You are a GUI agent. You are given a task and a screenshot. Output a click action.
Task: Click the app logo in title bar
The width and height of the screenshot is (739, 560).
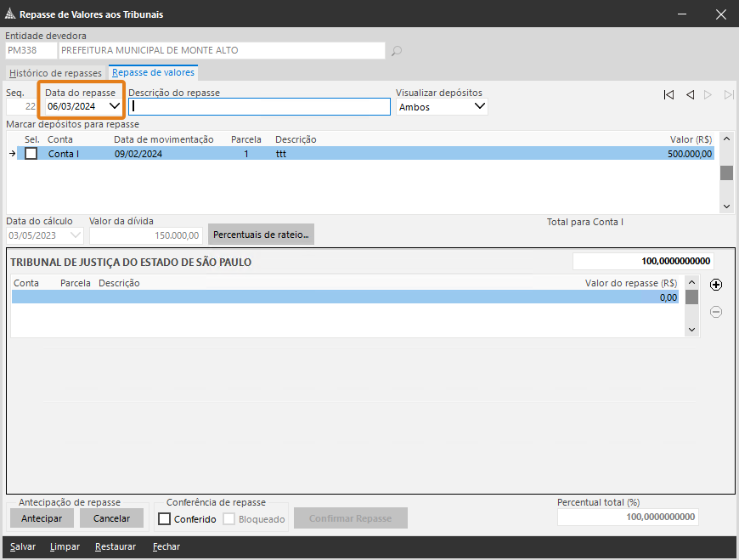[10, 14]
